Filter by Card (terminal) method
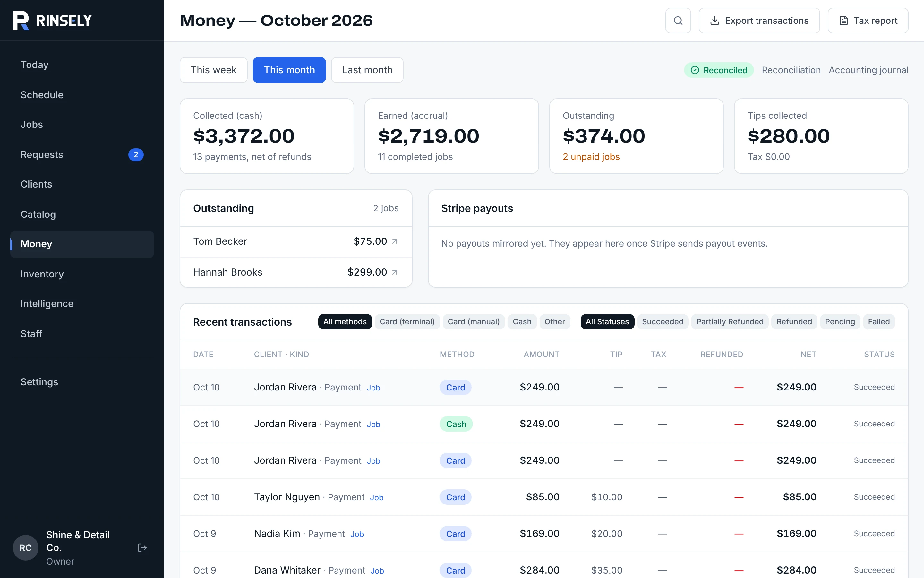Screen dimensions: 924x578 click(407, 321)
